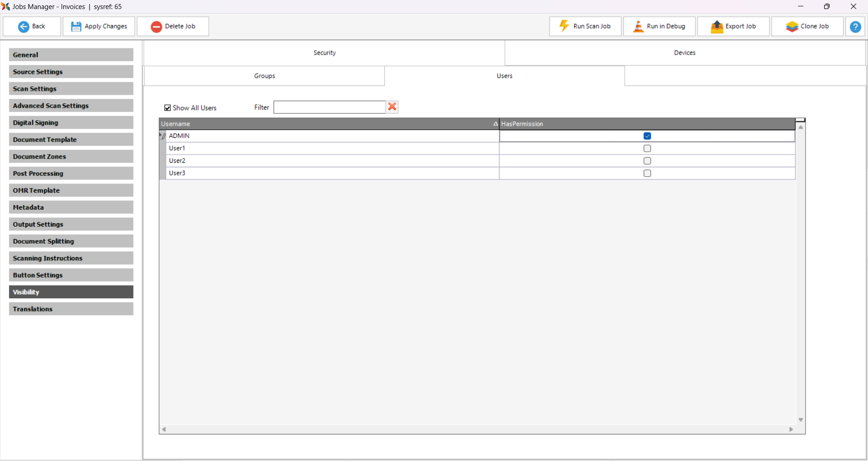Go to the Document Zones section
The image size is (868, 461).
71,157
